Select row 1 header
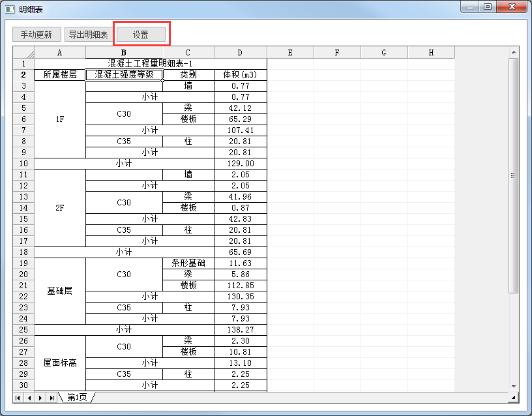 (x=23, y=64)
